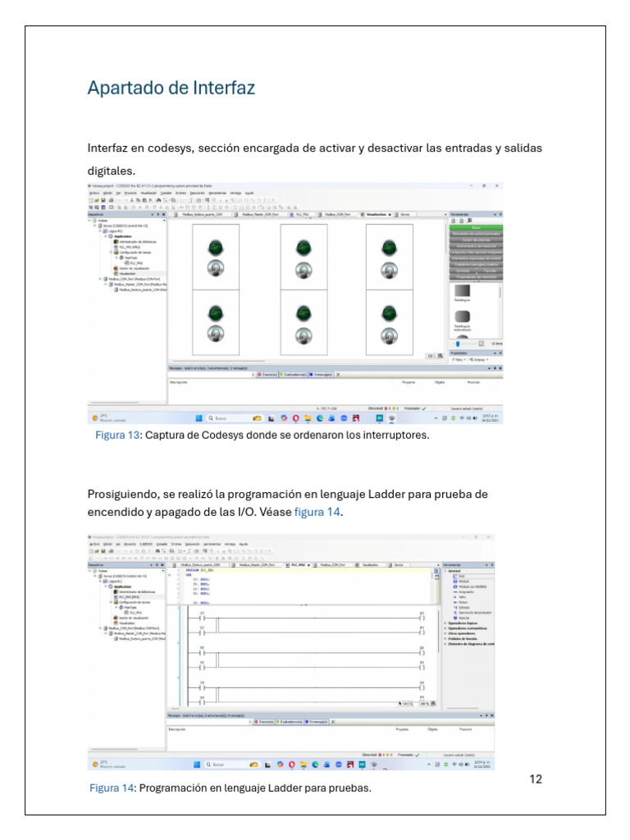The height and width of the screenshot is (840, 630).
Task: Open Modbus_Esclavo_puerto_COM tab in Figura 14 screenshot
Action: tap(199, 564)
